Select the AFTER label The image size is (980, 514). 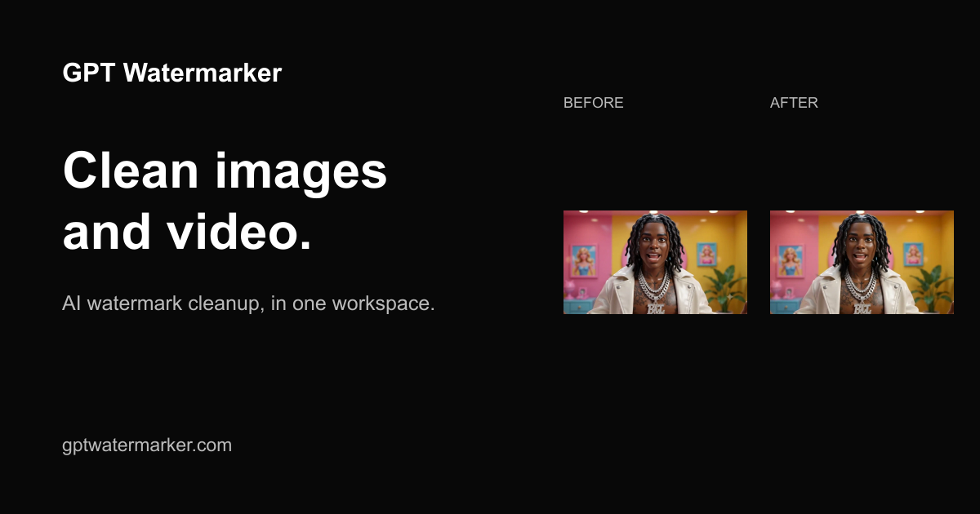point(794,103)
